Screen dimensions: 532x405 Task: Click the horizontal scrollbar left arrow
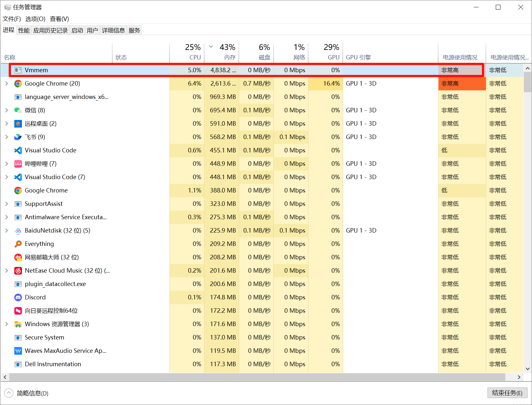[x=5, y=377]
